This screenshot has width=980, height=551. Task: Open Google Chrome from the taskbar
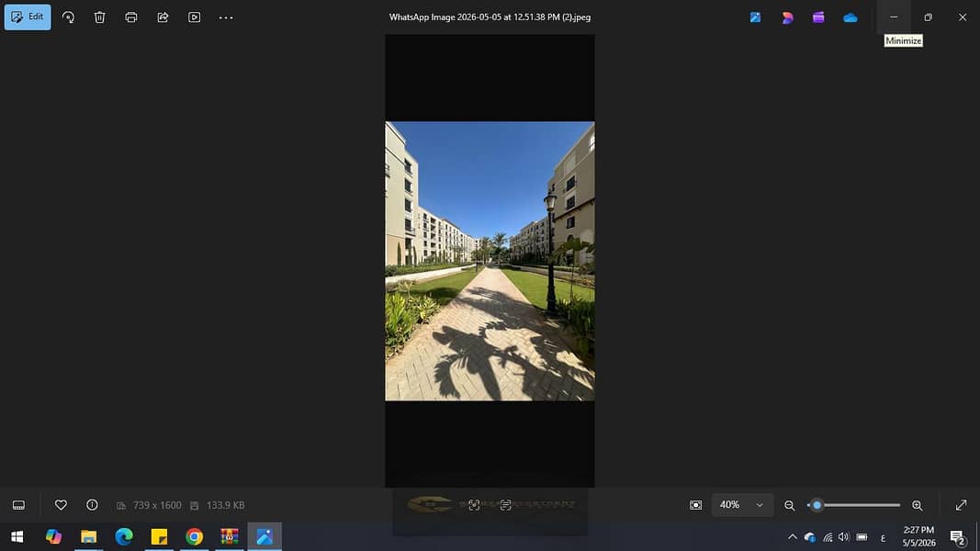pyautogui.click(x=195, y=536)
